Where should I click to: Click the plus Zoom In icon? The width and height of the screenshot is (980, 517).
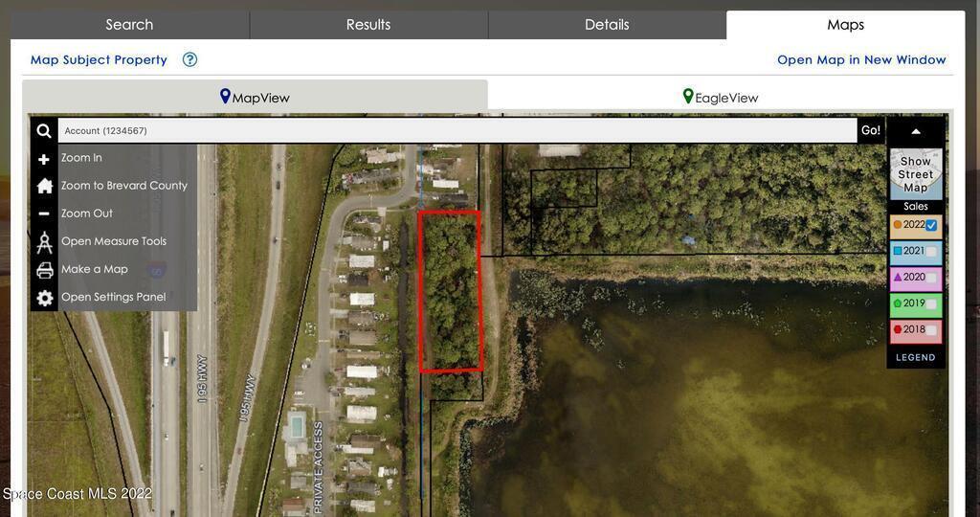coord(44,160)
